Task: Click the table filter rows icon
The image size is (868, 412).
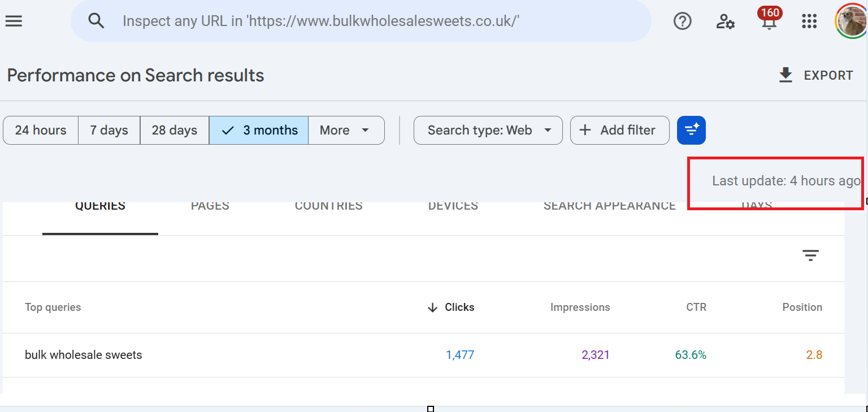Action: (810, 255)
